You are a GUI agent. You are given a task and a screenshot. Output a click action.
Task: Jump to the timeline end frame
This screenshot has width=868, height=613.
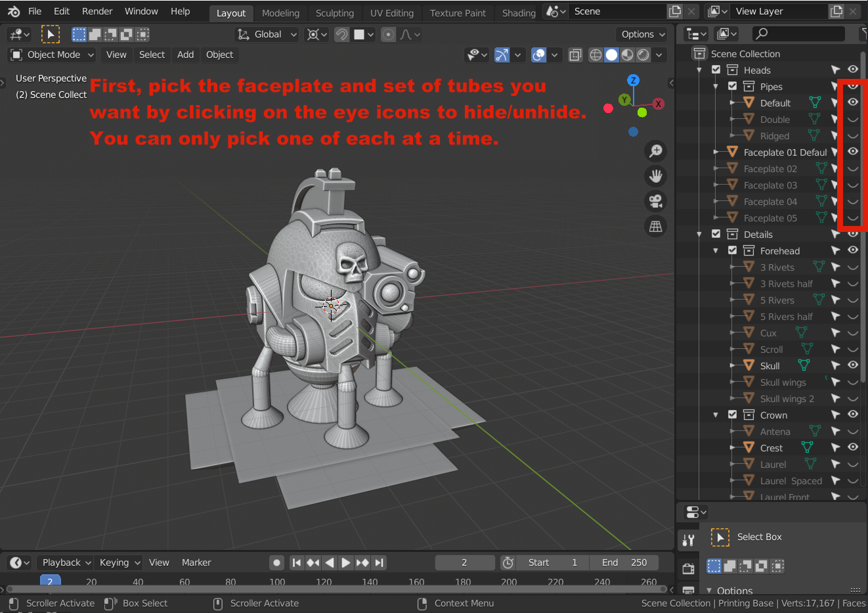[x=379, y=562]
